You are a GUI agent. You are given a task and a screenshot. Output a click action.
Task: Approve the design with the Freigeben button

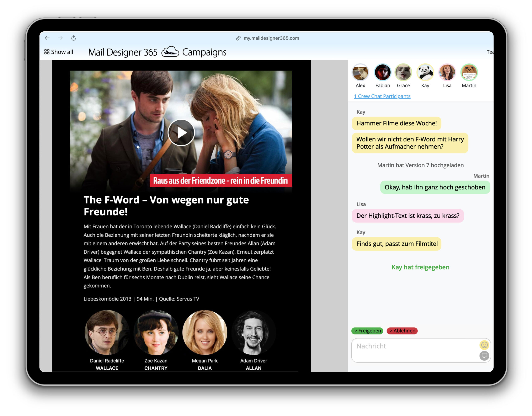point(367,331)
